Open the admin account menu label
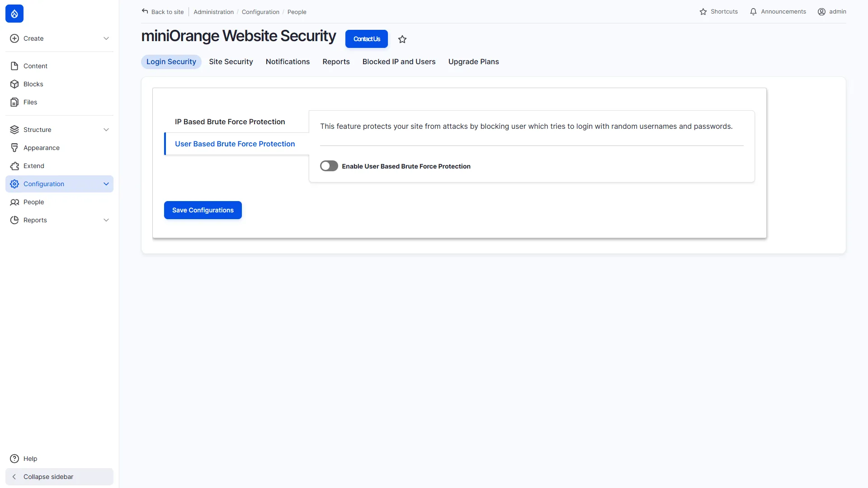The image size is (868, 488). (837, 12)
